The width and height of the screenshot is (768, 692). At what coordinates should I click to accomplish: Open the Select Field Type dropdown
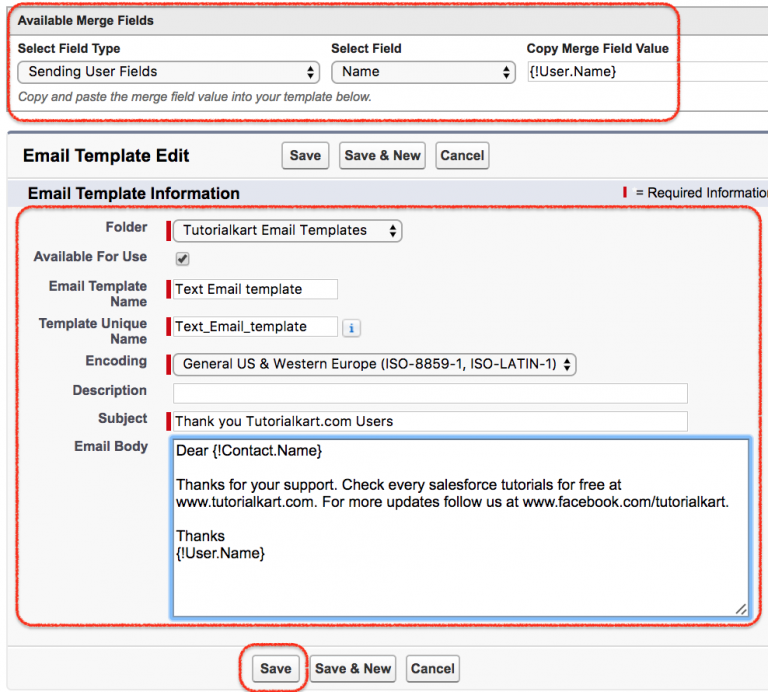coord(168,72)
